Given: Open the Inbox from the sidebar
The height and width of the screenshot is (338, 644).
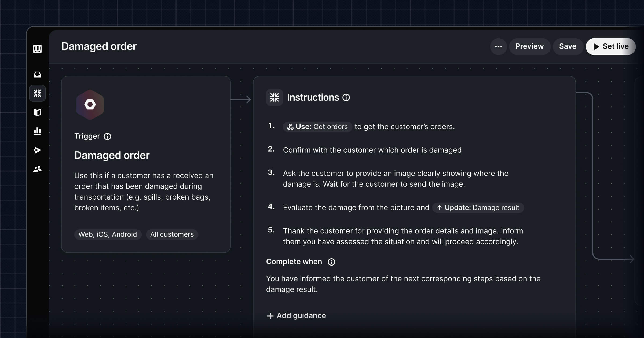Looking at the screenshot, I should click(37, 75).
